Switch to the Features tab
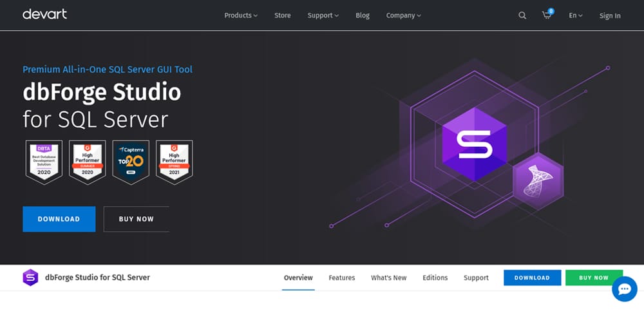The height and width of the screenshot is (322, 644). pos(342,278)
